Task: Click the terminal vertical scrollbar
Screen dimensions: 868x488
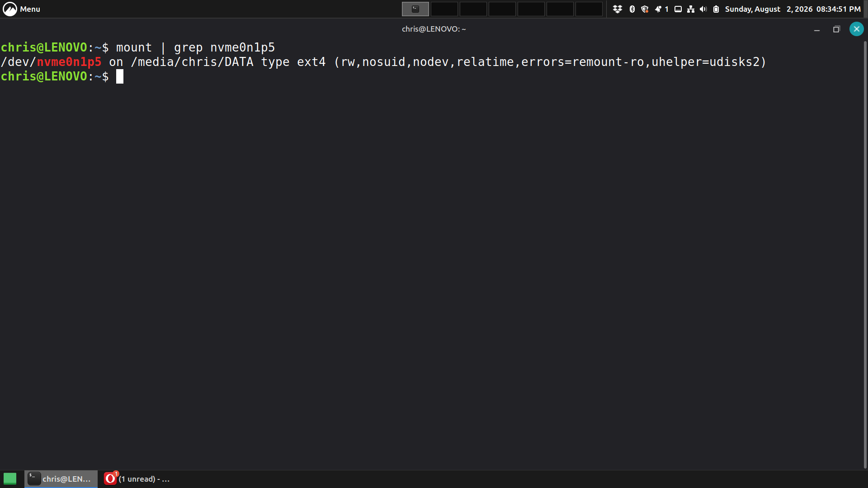Action: (865, 254)
